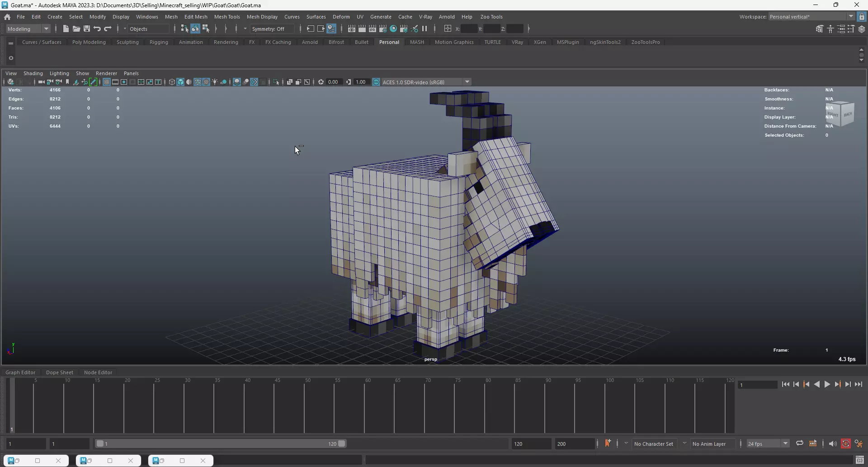Viewport: 868px width, 467px height.
Task: Click the Redo arrow icon
Action: point(108,29)
